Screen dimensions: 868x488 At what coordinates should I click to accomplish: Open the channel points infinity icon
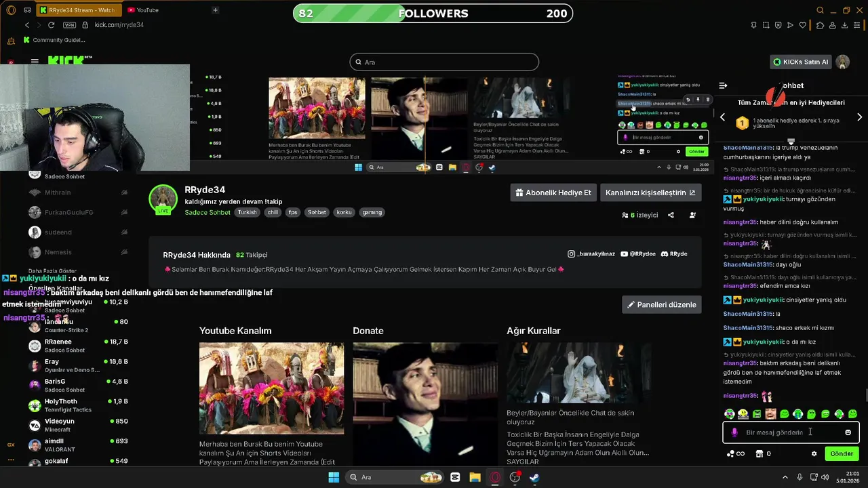pyautogui.click(x=735, y=453)
